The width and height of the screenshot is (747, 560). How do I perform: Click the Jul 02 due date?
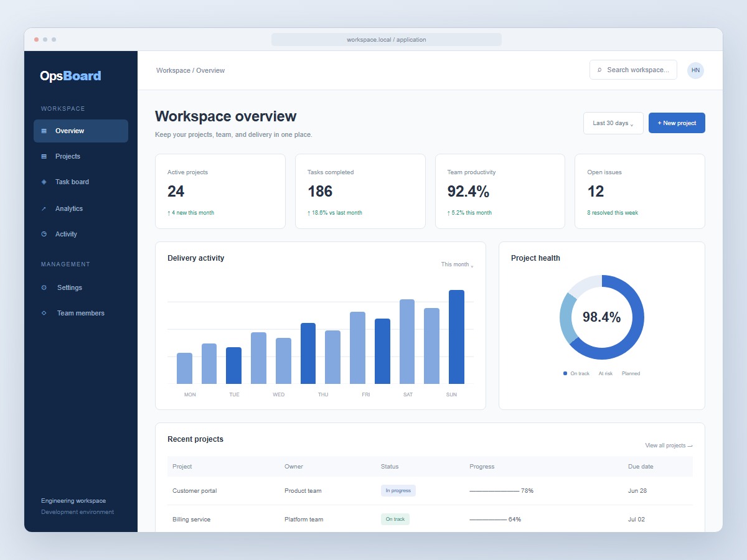636,520
